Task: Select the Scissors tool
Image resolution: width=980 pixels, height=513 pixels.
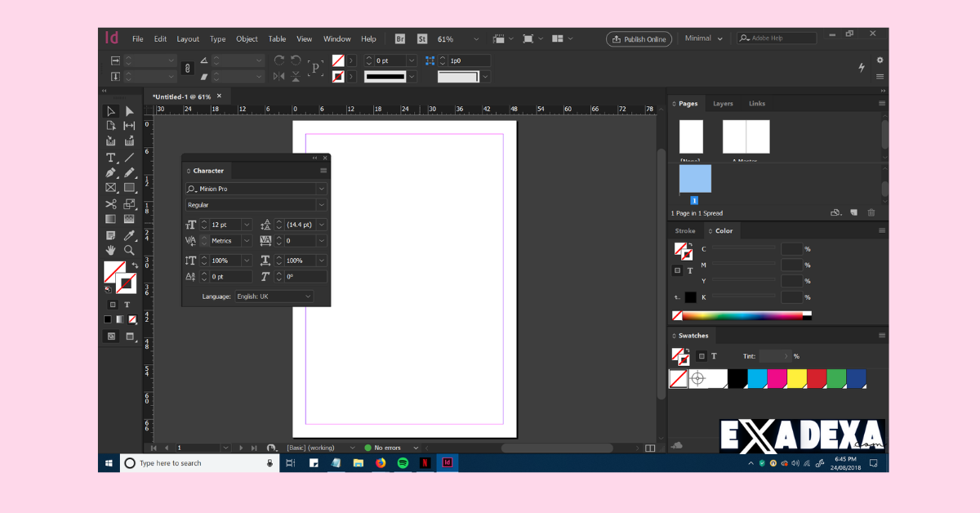Action: [x=110, y=203]
